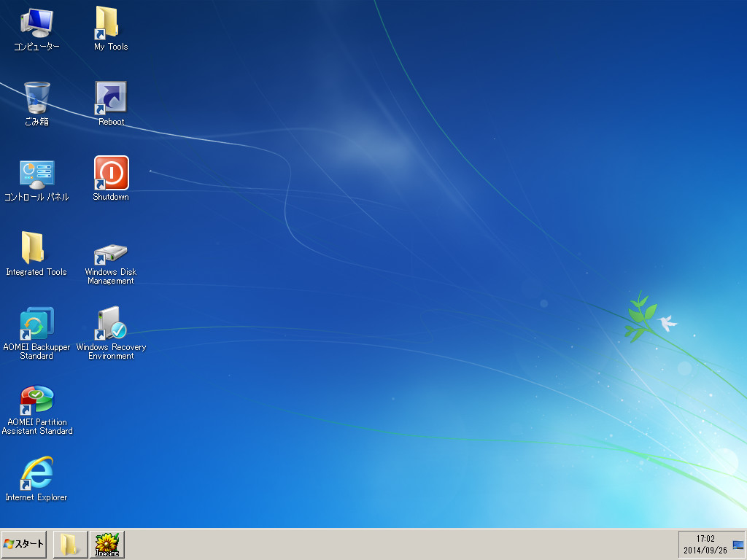Open the コンピューター (Computer) icon
This screenshot has height=560, width=747.
point(36,22)
